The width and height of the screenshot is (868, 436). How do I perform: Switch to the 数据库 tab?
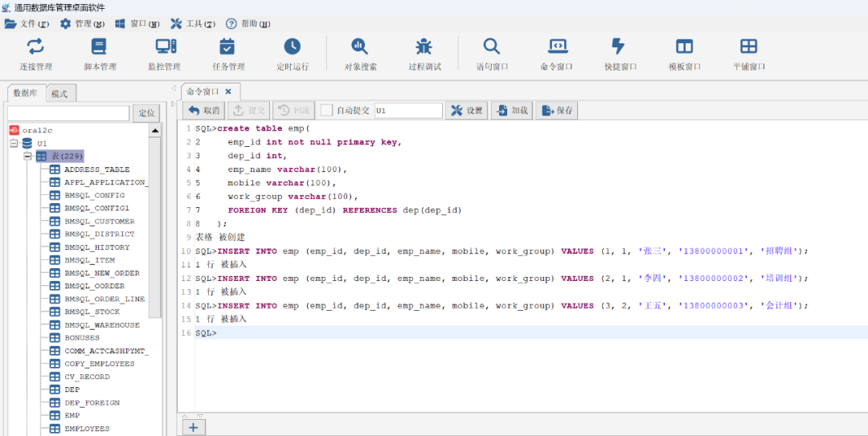[26, 93]
